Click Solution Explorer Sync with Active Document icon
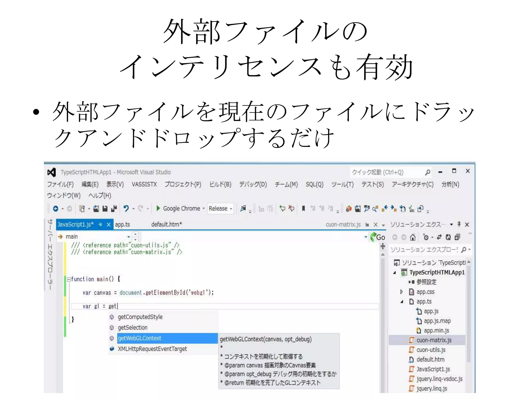This screenshot has height=399, width=532. click(x=439, y=237)
